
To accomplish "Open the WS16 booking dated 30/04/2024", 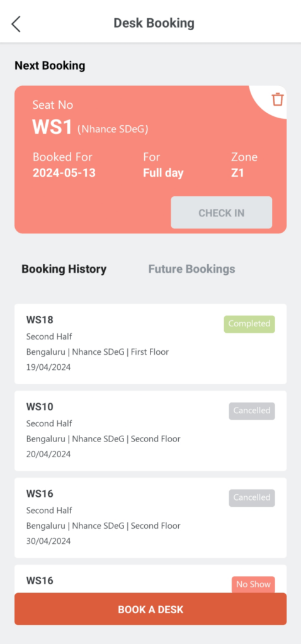I will pos(150,518).
